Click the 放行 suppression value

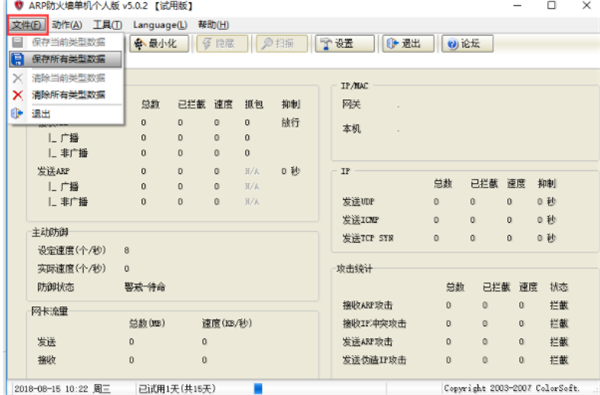(290, 122)
